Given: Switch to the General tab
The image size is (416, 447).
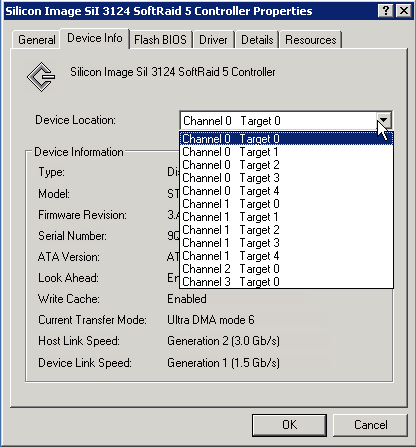Looking at the screenshot, I should pyautogui.click(x=36, y=40).
